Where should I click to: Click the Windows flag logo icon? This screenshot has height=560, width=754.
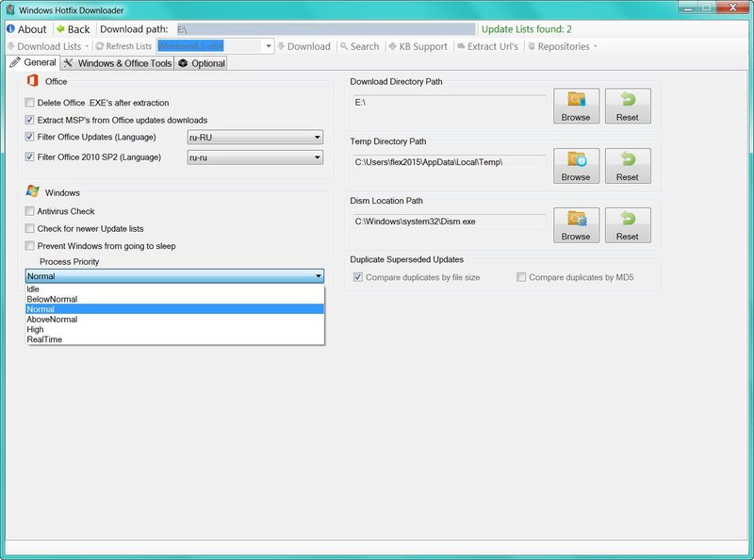(33, 191)
